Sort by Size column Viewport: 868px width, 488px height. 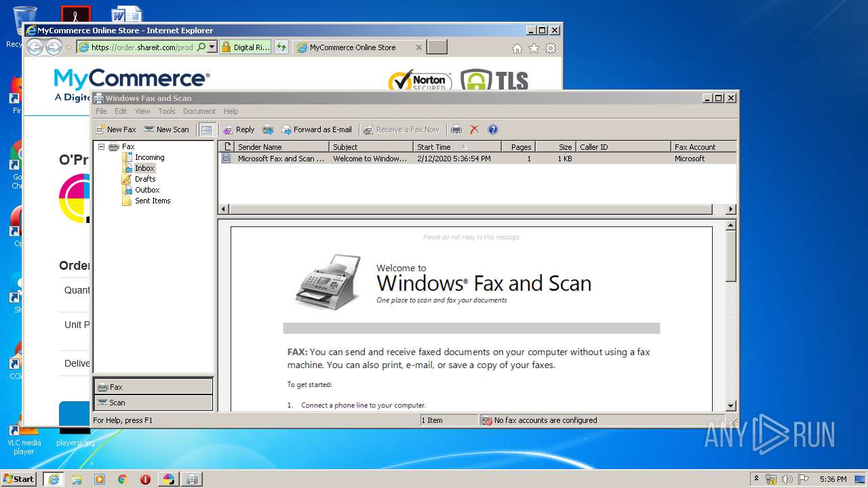coord(555,146)
